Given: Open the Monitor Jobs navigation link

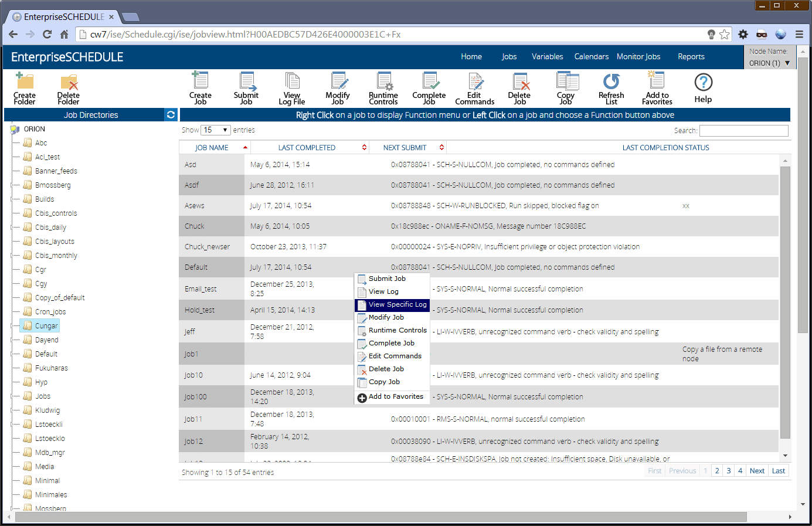Looking at the screenshot, I should (x=638, y=57).
